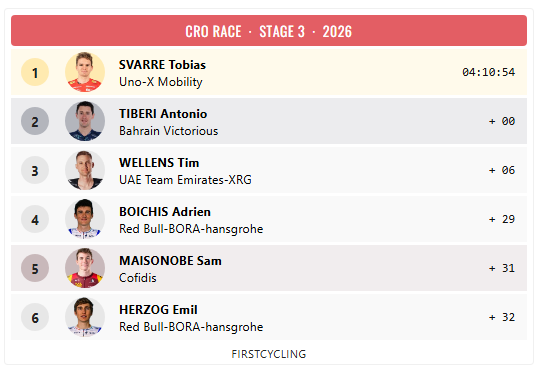This screenshot has width=539, height=373.
Task: Click Tobias Svarre's rider photo
Action: pyautogui.click(x=85, y=72)
